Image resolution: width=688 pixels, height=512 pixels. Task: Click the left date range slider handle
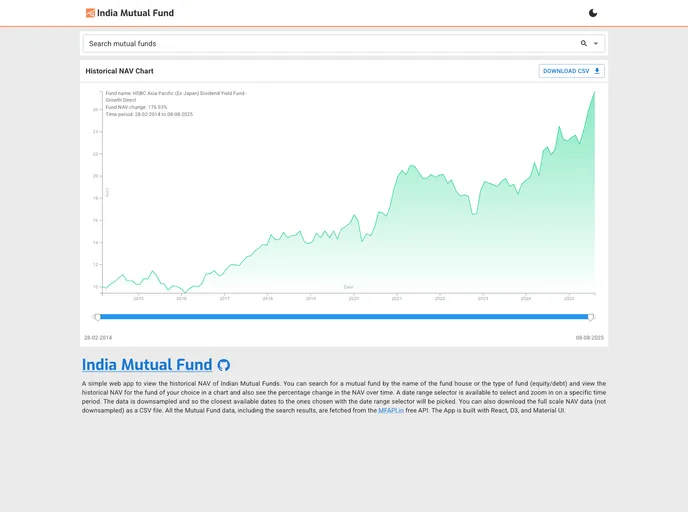coord(98,317)
